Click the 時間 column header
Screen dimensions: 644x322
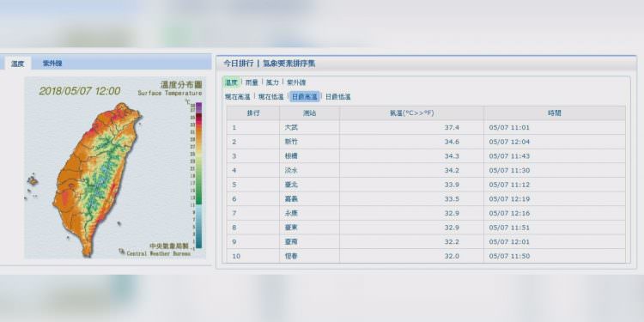(555, 113)
